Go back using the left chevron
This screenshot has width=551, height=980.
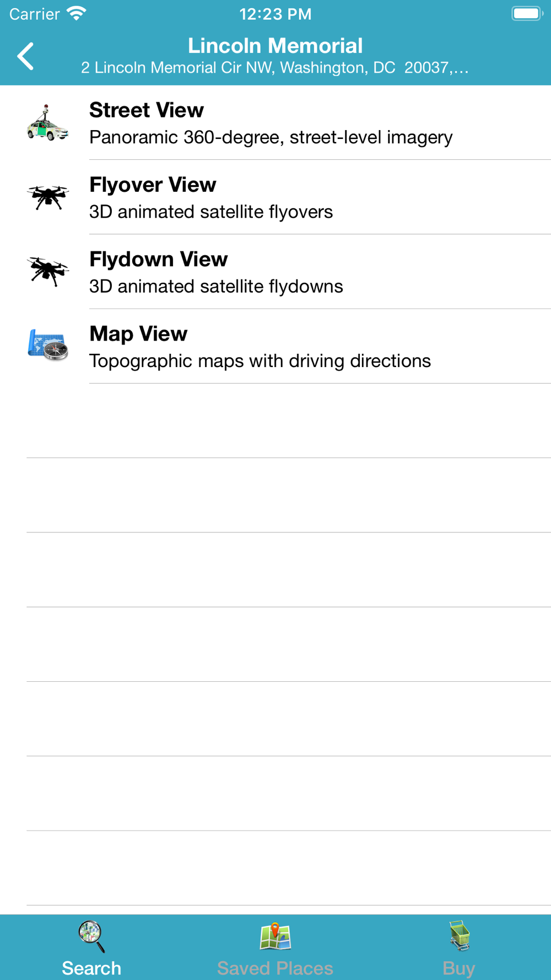pyautogui.click(x=25, y=56)
